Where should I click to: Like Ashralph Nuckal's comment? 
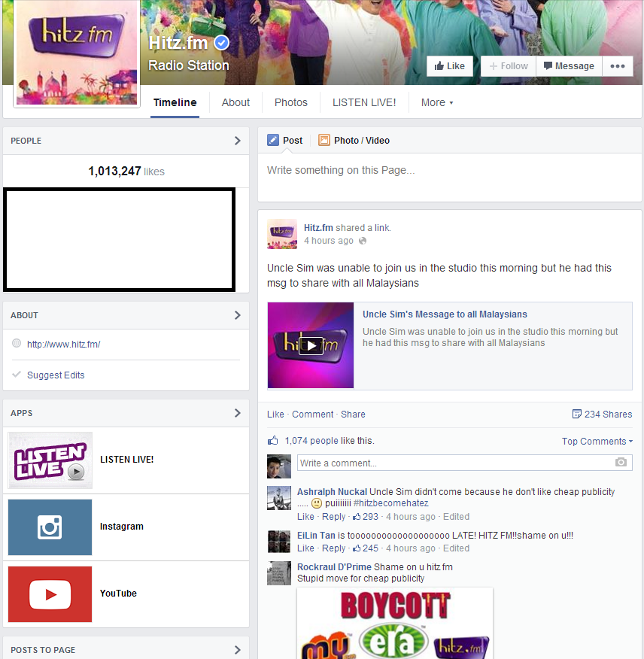[305, 517]
